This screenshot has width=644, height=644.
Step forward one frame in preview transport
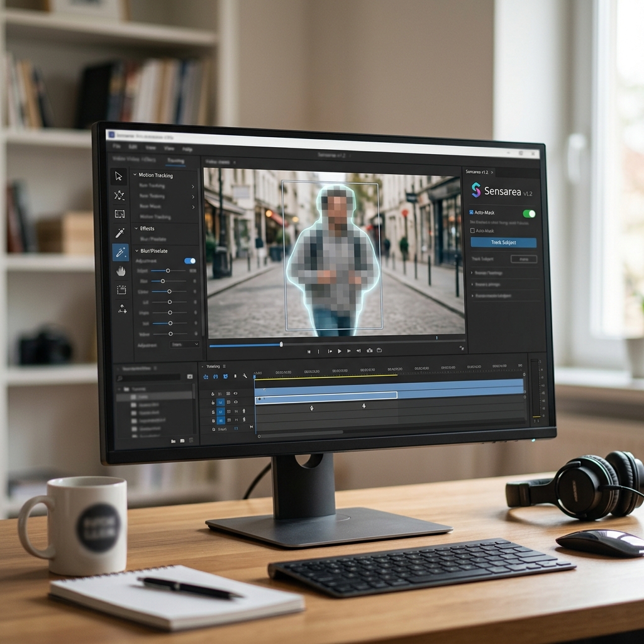tap(348, 351)
